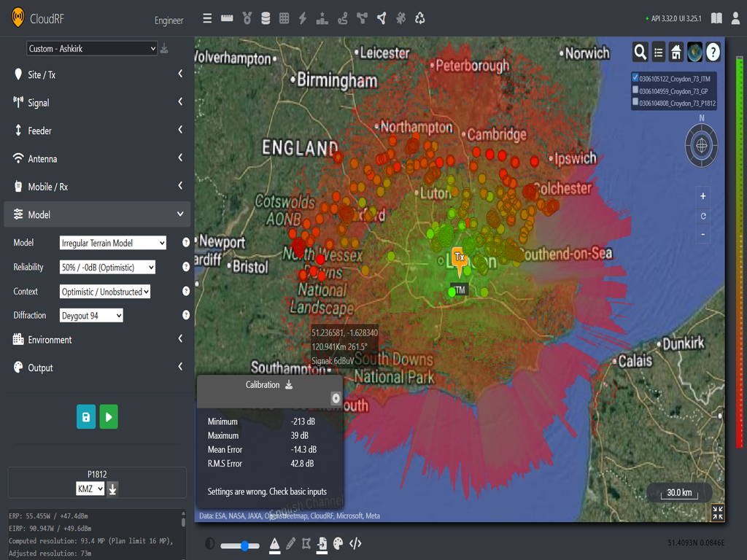Image resolution: width=747 pixels, height=560 pixels.
Task: Expand the Antenna section in the sidebar
Action: pos(97,158)
